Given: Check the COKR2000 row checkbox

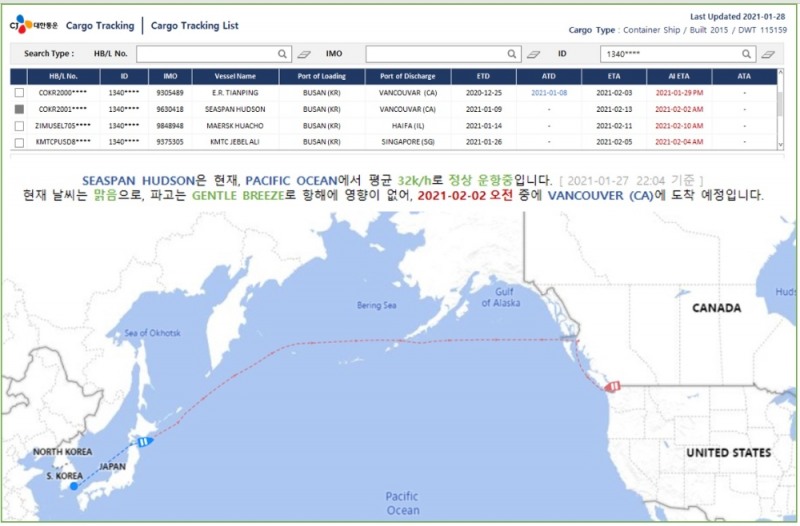Looking at the screenshot, I should click(20, 92).
